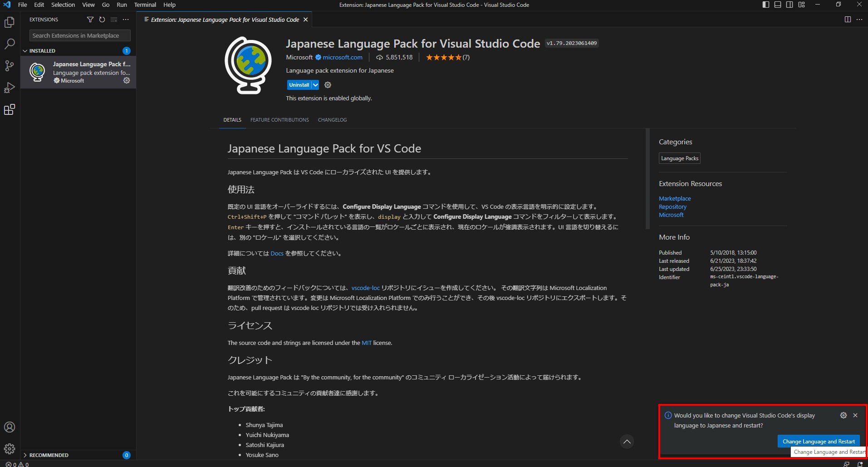The width and height of the screenshot is (868, 467).
Task: Click the scroll-to-top arrow button
Action: [627, 442]
